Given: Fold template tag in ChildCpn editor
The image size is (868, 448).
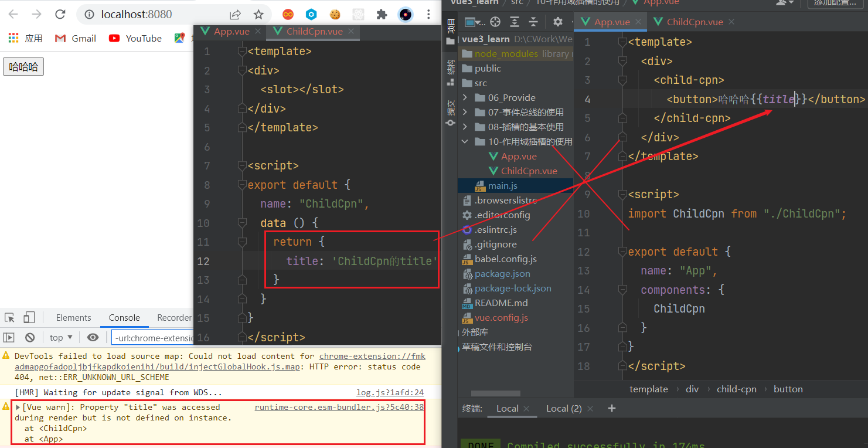Looking at the screenshot, I should pyautogui.click(x=242, y=52).
